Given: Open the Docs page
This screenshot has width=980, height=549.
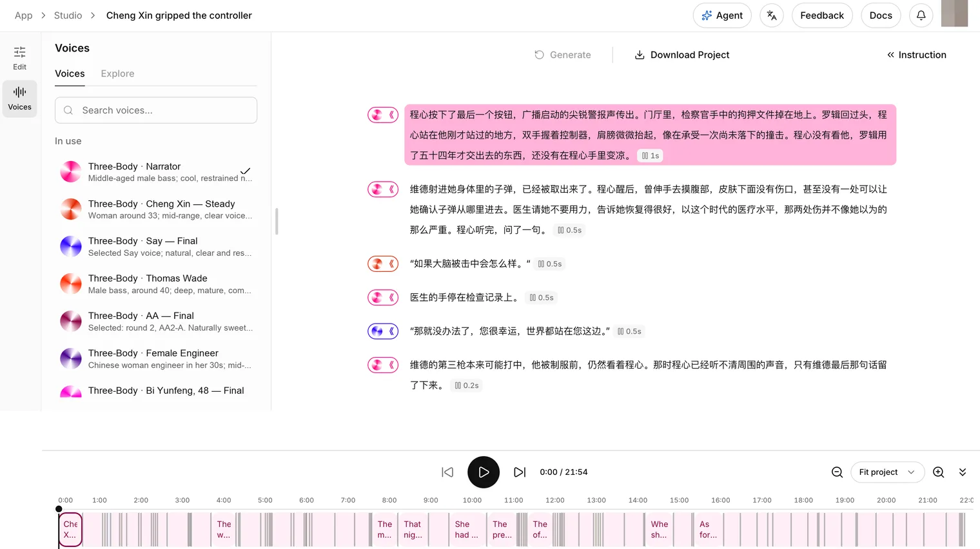Looking at the screenshot, I should 881,15.
